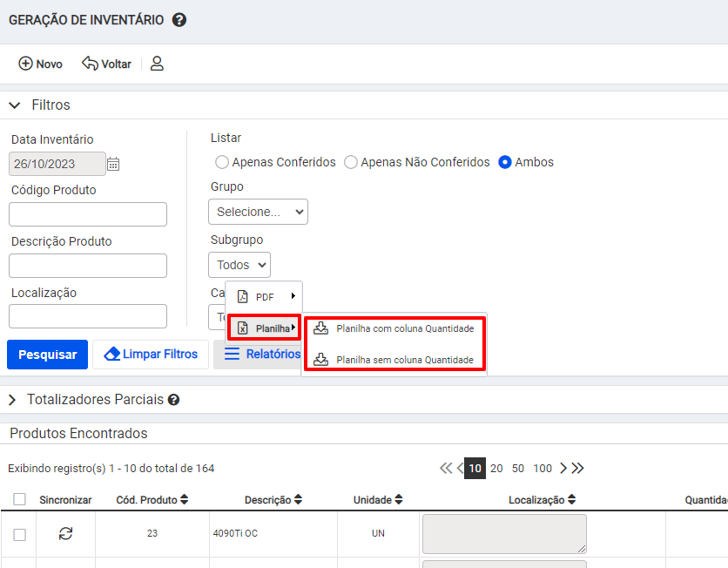Focus the Código Produto input field

click(x=88, y=214)
